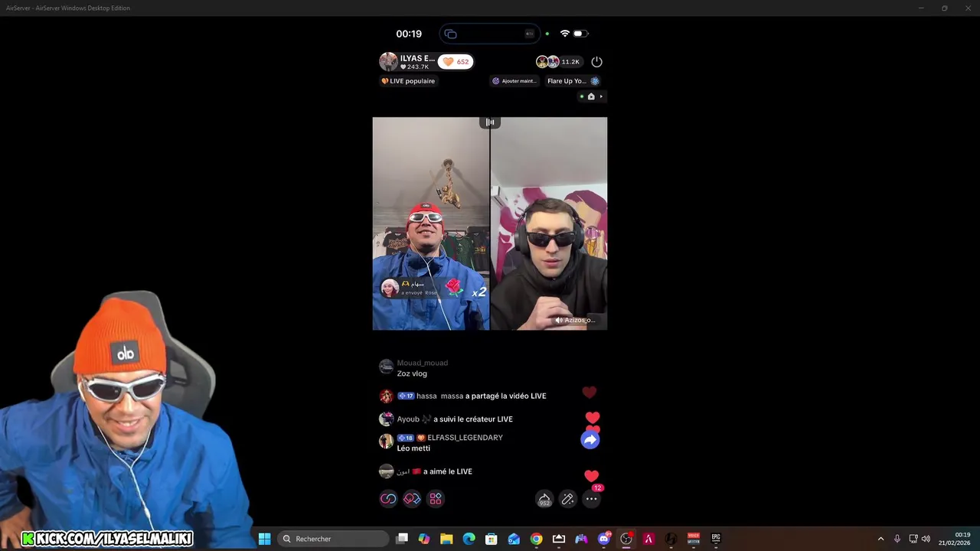Switch to AirServer taskbar icon
The height and width of the screenshot is (551, 980).
559,539
